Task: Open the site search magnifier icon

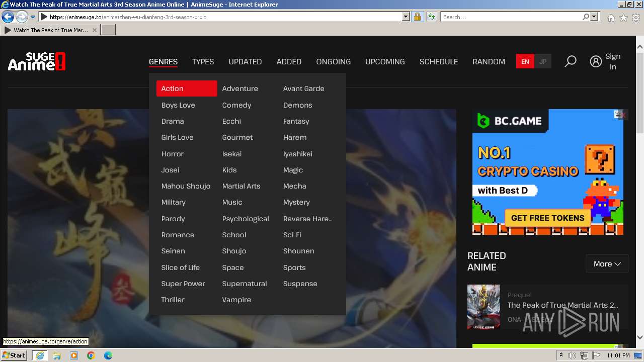Action: click(570, 61)
